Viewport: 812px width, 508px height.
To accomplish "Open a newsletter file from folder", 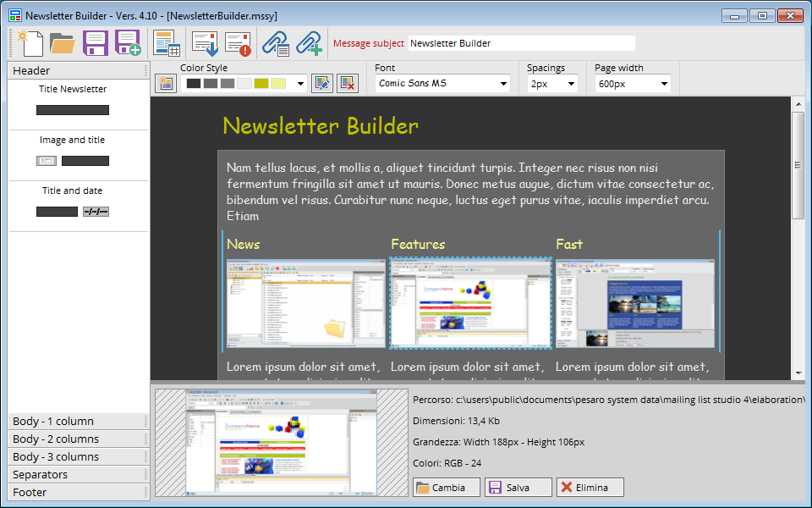I will coord(63,43).
